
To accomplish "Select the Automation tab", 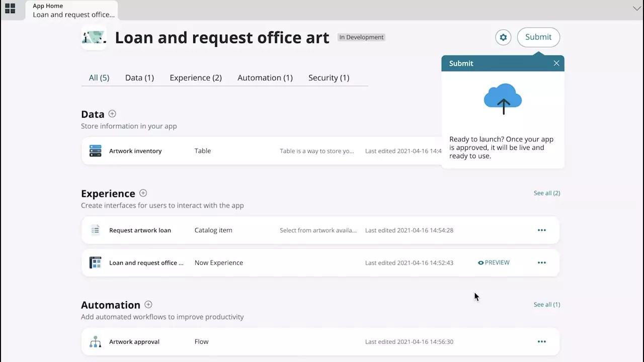I will point(265,77).
